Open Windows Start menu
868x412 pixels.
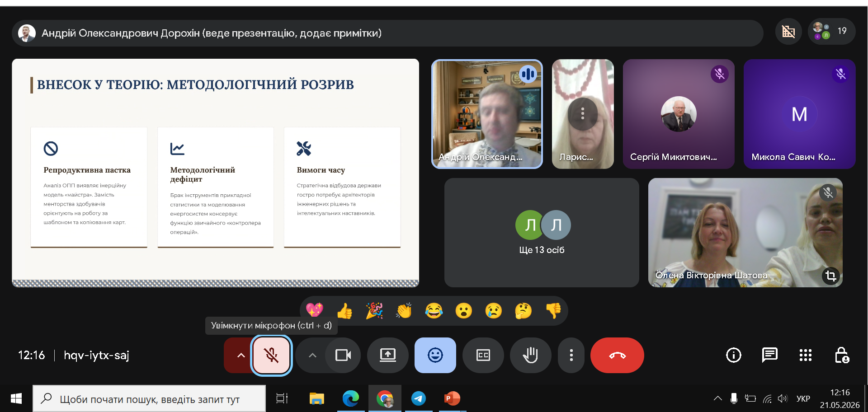pos(16,398)
